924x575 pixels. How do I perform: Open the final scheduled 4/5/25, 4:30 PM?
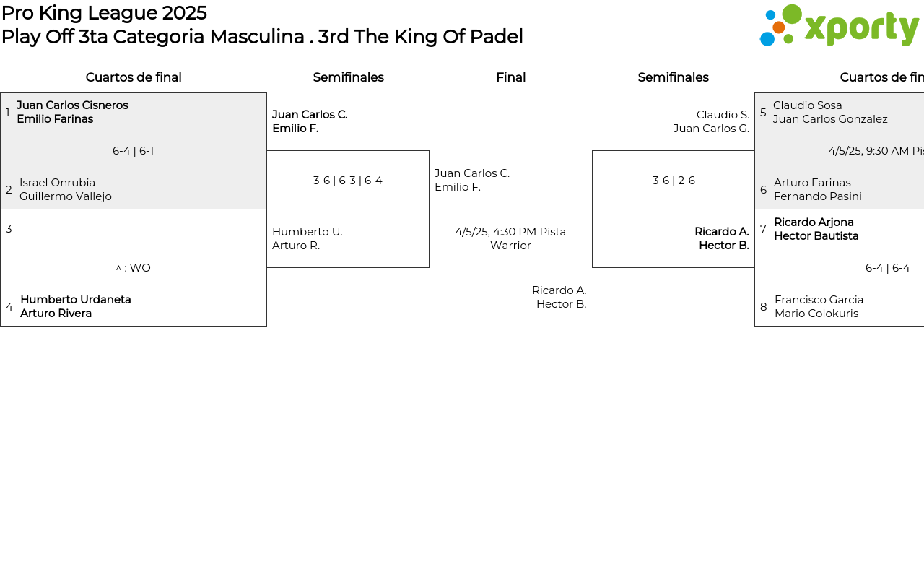510,238
